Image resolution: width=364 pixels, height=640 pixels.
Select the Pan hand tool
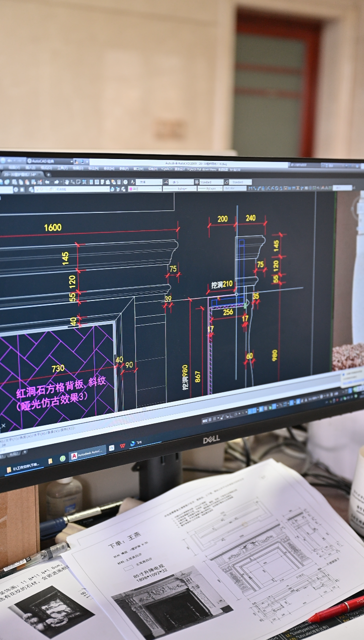click(67, 182)
